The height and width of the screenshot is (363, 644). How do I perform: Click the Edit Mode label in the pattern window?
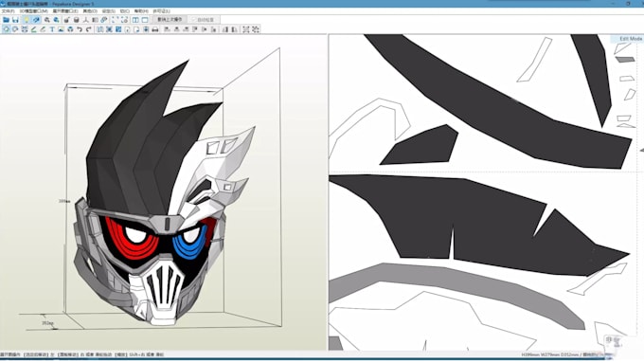click(631, 39)
